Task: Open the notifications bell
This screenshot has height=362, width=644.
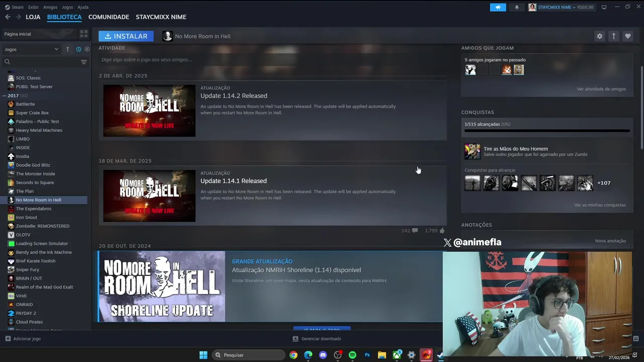Action: (516, 7)
